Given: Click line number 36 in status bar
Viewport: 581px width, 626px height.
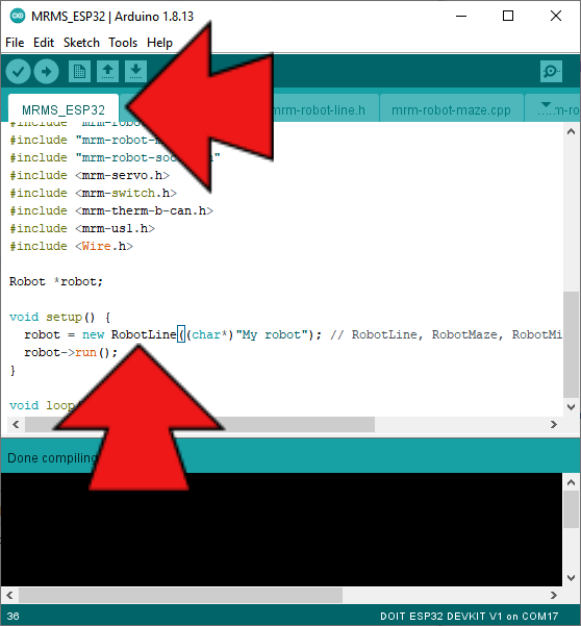Looking at the screenshot, I should (x=13, y=616).
